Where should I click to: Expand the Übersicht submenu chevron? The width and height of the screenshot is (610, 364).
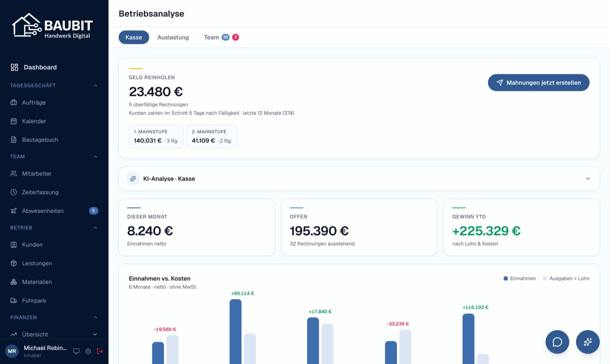[95, 334]
